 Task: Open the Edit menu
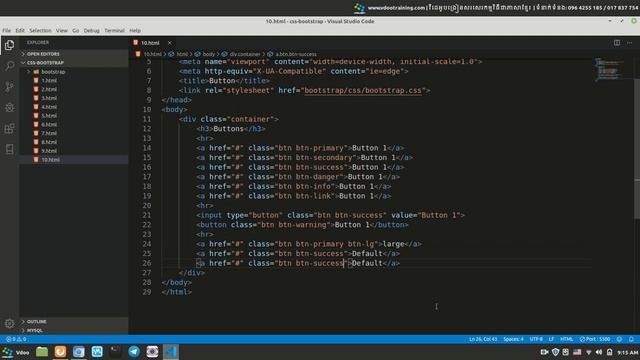coord(20,31)
